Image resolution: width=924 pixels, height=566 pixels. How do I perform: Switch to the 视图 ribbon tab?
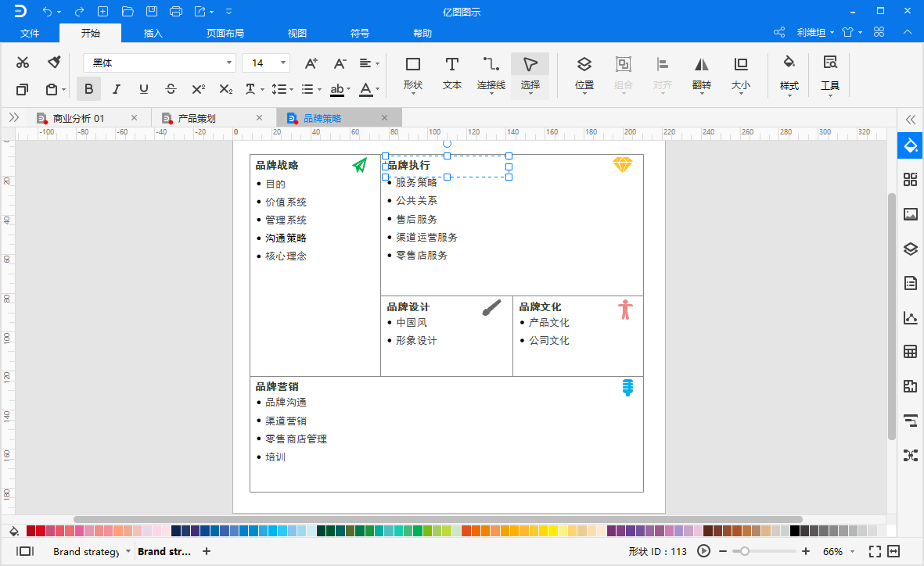tap(297, 33)
